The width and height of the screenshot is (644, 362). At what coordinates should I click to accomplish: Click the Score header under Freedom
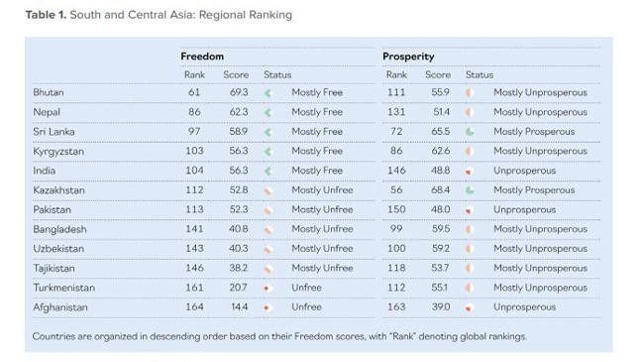point(236,74)
